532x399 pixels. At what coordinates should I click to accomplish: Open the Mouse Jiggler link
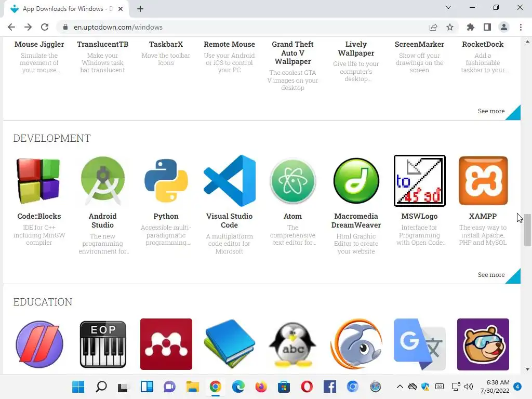click(x=39, y=44)
